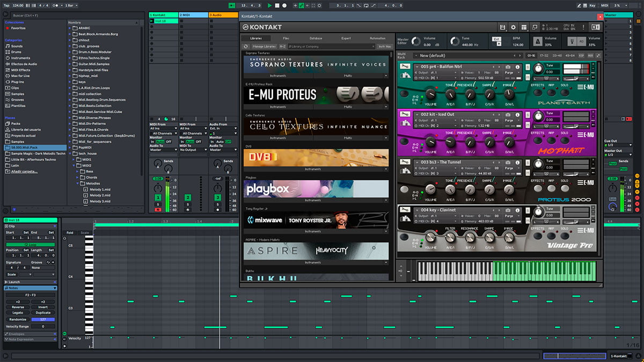Adjust Kontakt Master Tune knob

click(x=455, y=42)
